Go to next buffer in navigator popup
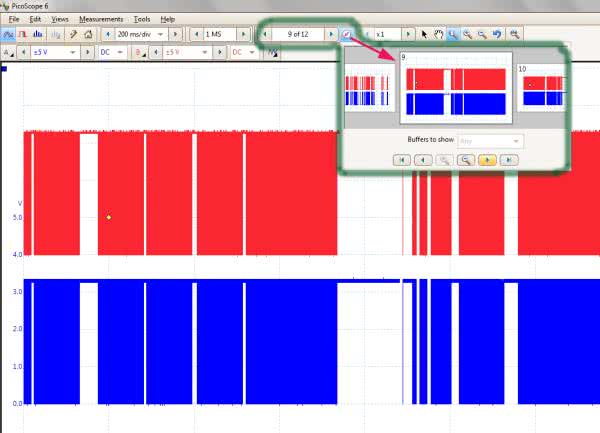 [489, 159]
